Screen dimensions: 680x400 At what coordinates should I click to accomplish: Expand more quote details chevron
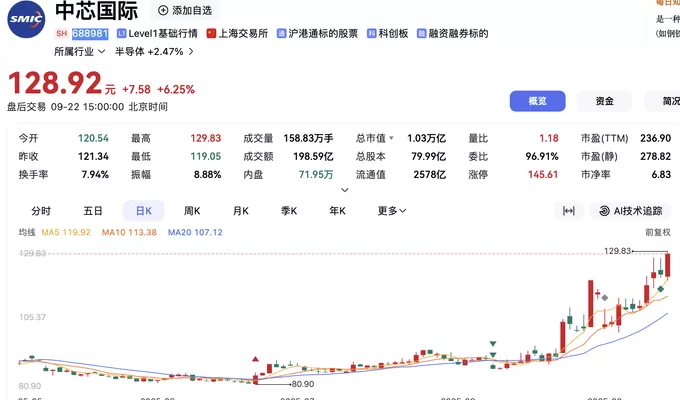click(x=344, y=190)
